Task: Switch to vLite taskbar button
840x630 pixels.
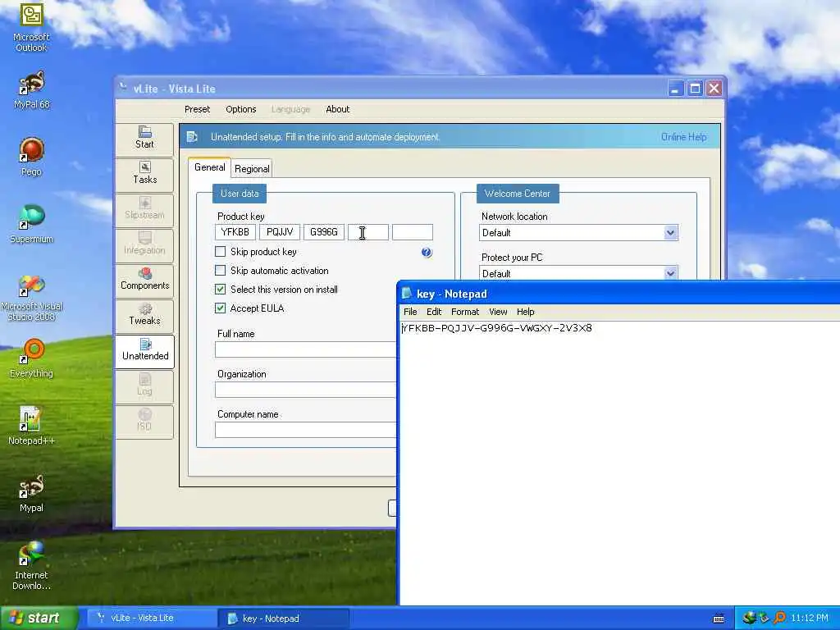Action: tap(150, 619)
